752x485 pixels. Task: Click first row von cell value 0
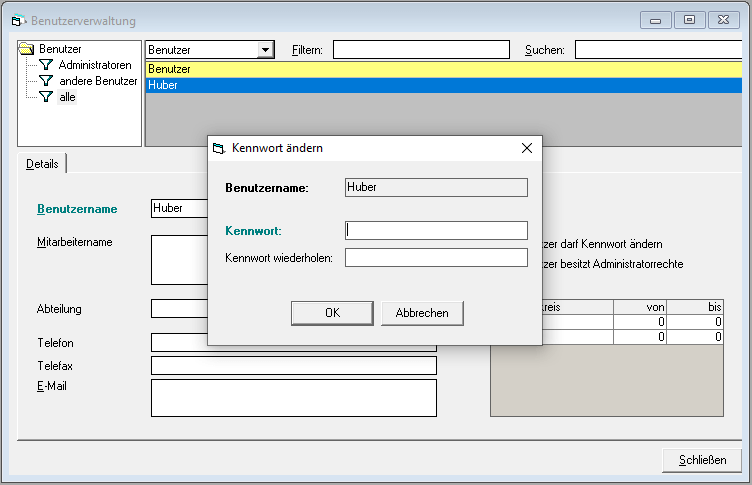point(640,322)
